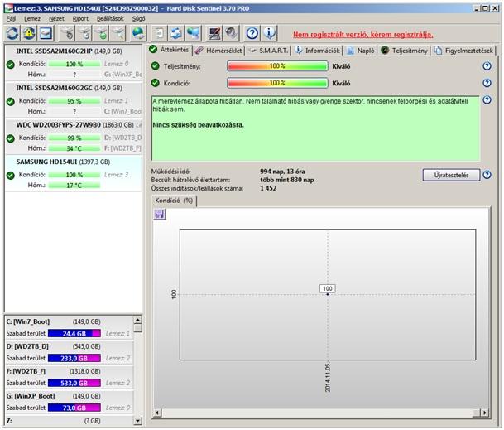Open the Beállítások menu

click(x=111, y=17)
